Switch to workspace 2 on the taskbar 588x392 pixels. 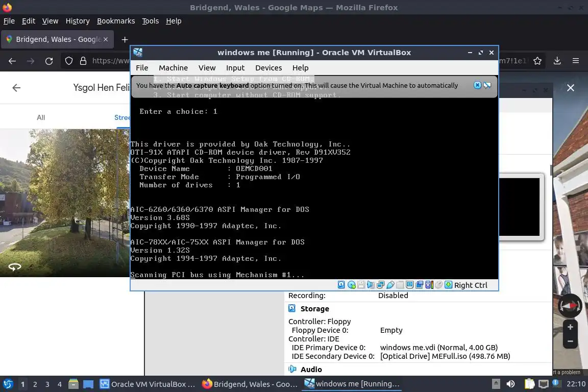35,384
